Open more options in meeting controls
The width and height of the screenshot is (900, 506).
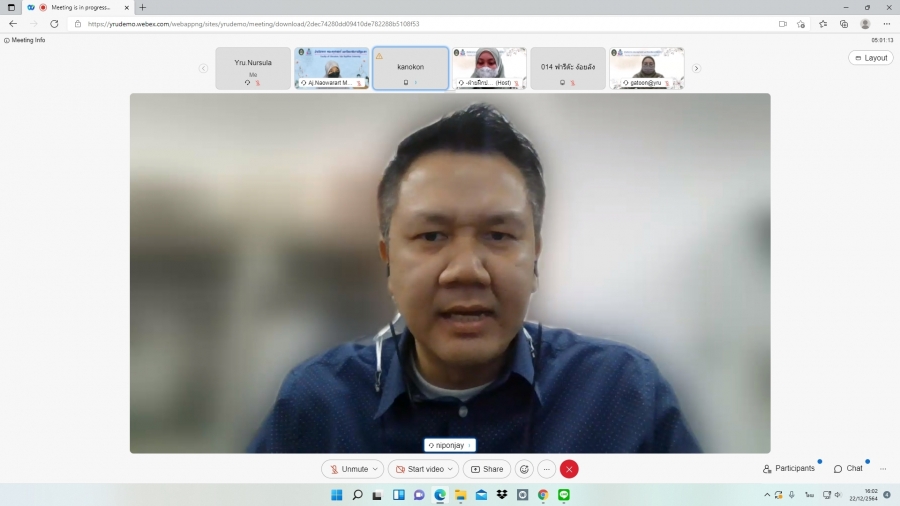(x=546, y=469)
